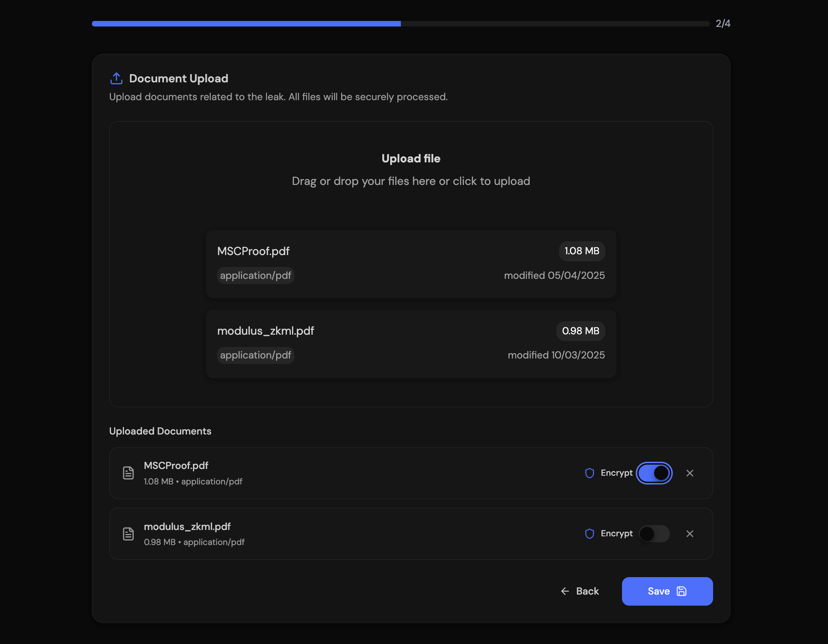Click the 1.08 MB size badge
Viewport: 828px width, 644px height.
coord(581,251)
